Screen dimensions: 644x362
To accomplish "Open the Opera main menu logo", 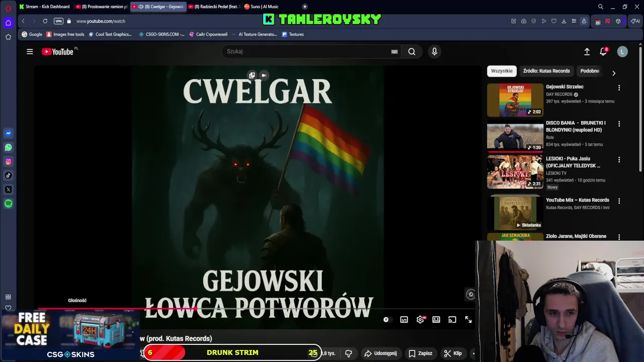I will (8, 9).
